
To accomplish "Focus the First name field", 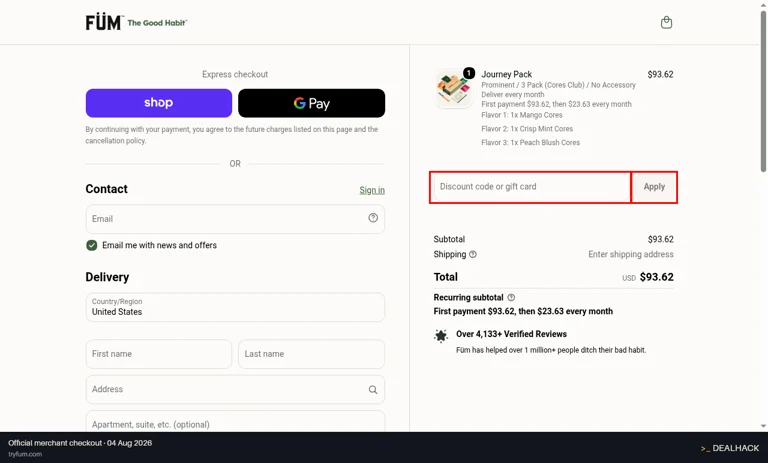I will tap(159, 354).
